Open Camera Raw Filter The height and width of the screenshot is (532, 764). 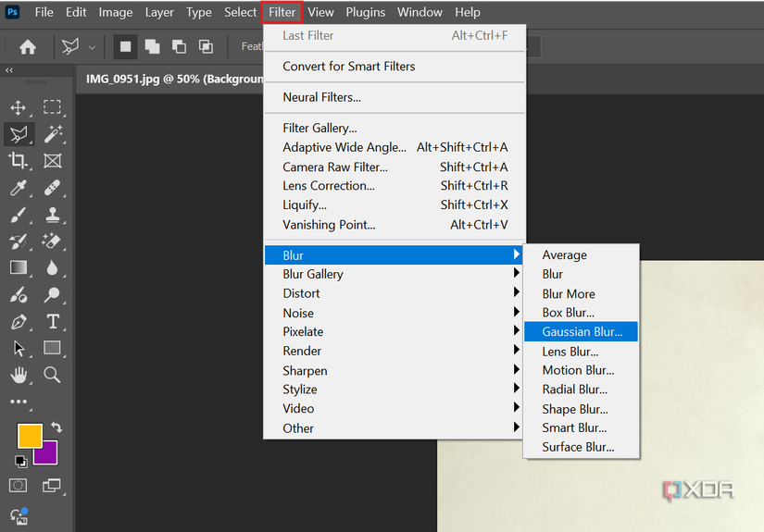click(x=395, y=167)
